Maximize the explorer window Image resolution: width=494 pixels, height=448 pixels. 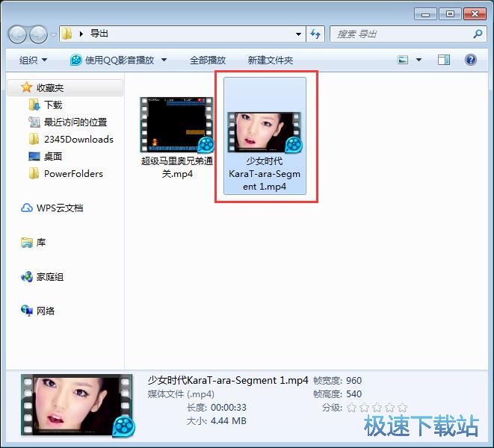click(450, 14)
